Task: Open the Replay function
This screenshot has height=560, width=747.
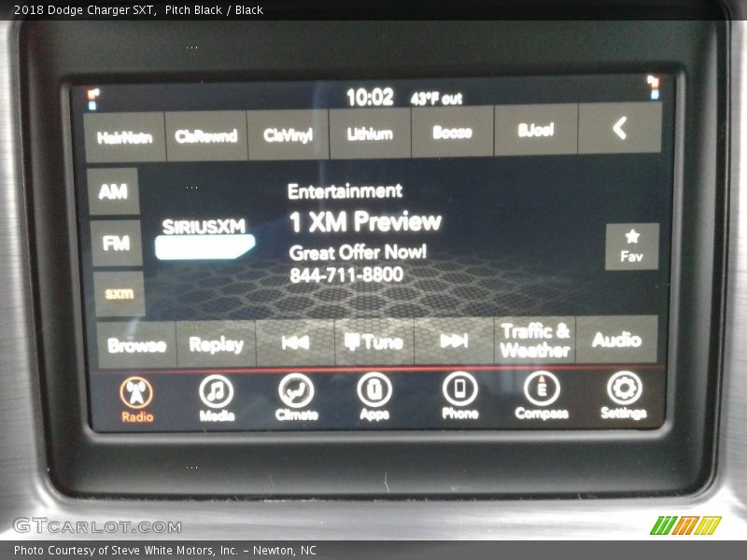Action: pos(216,343)
